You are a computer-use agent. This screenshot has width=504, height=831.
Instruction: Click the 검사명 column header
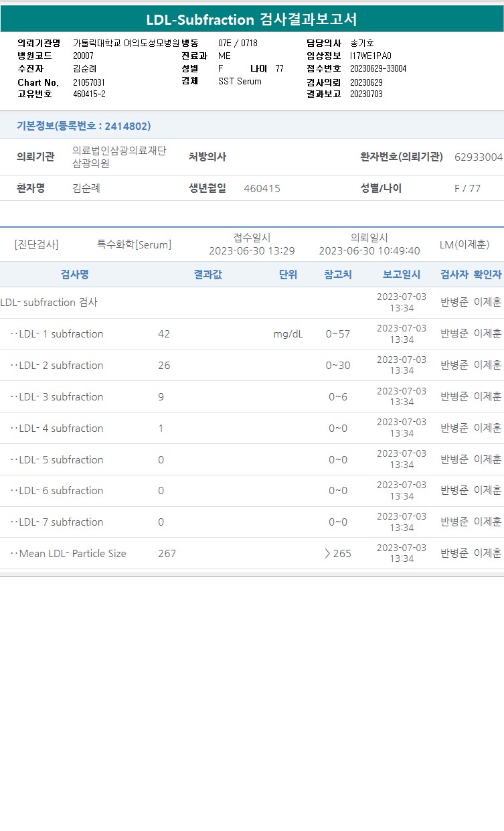click(x=74, y=275)
